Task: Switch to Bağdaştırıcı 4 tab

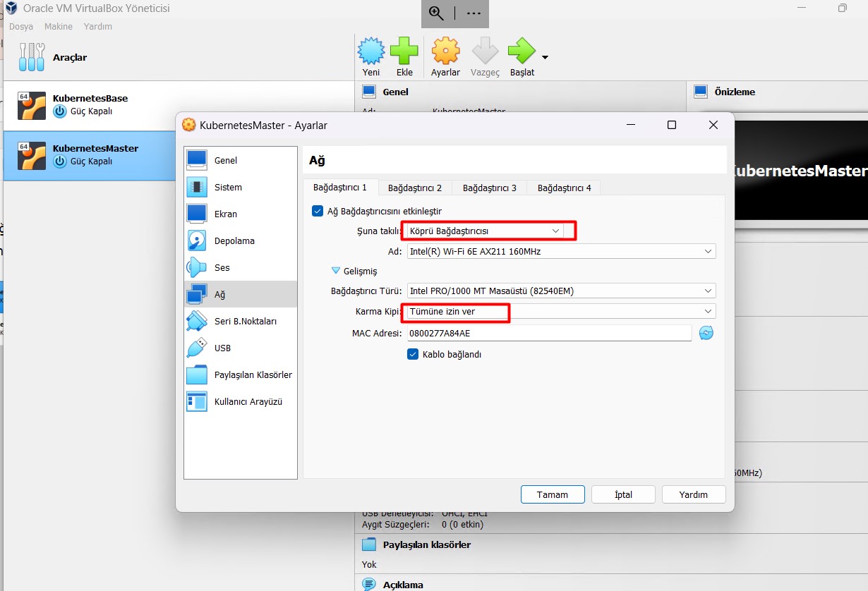Action: click(565, 188)
